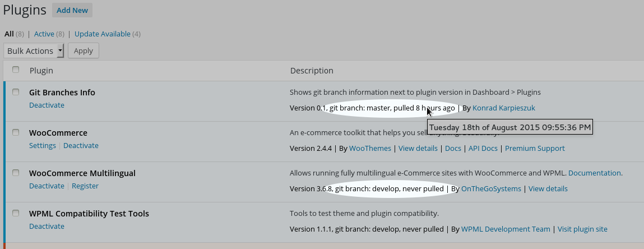
Task: Click the WooCommerce Multilingual plugin name
Action: [x=82, y=173]
